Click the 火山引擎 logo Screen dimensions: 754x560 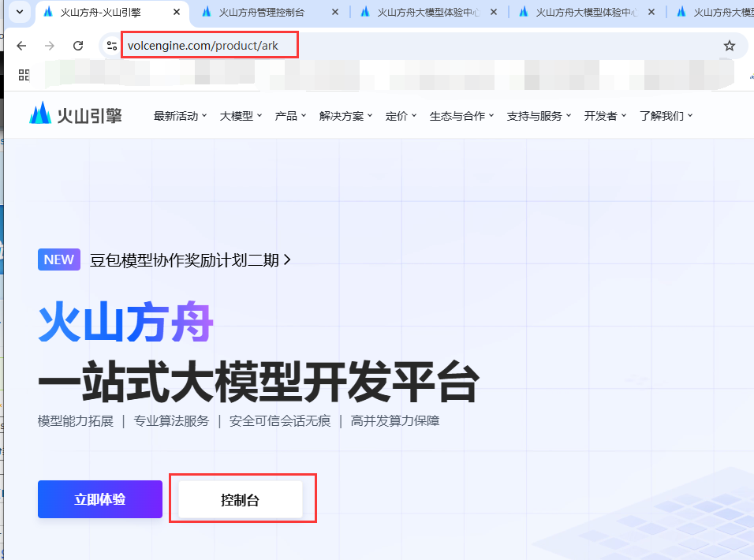pos(76,114)
